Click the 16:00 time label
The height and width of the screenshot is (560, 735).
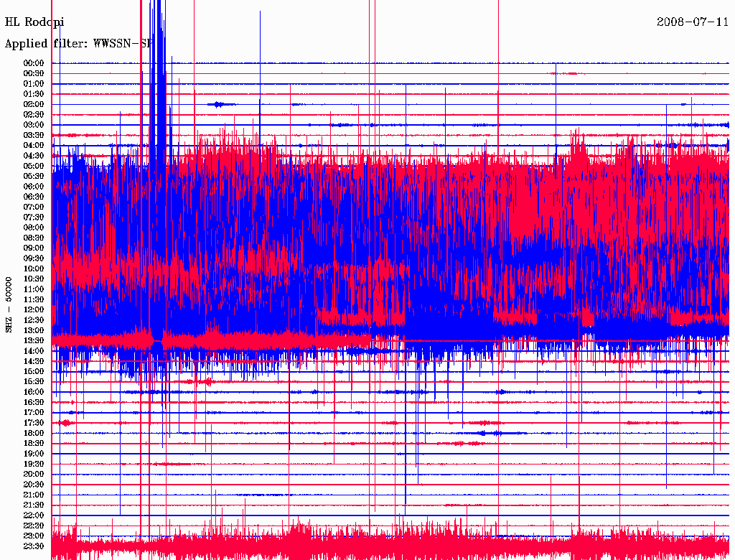[34, 392]
